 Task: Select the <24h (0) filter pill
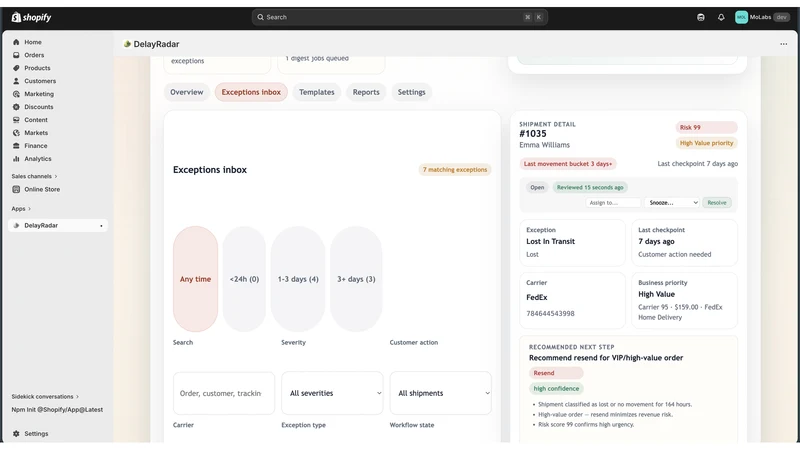pyautogui.click(x=244, y=279)
